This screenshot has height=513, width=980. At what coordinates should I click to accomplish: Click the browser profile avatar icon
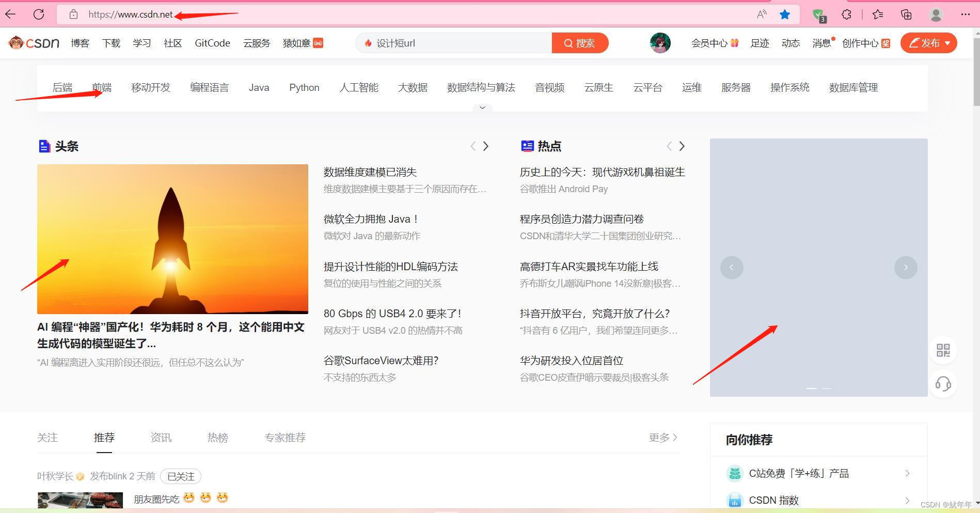(936, 14)
